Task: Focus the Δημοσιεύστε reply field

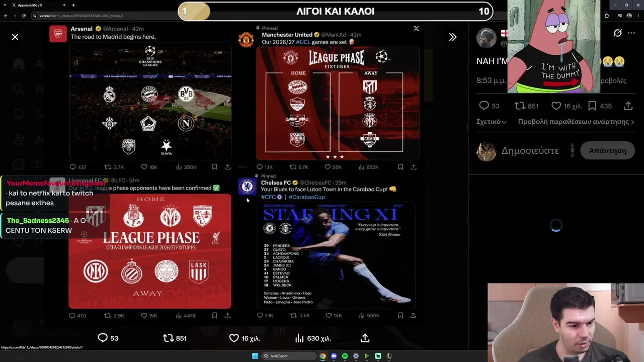Action: (530, 150)
